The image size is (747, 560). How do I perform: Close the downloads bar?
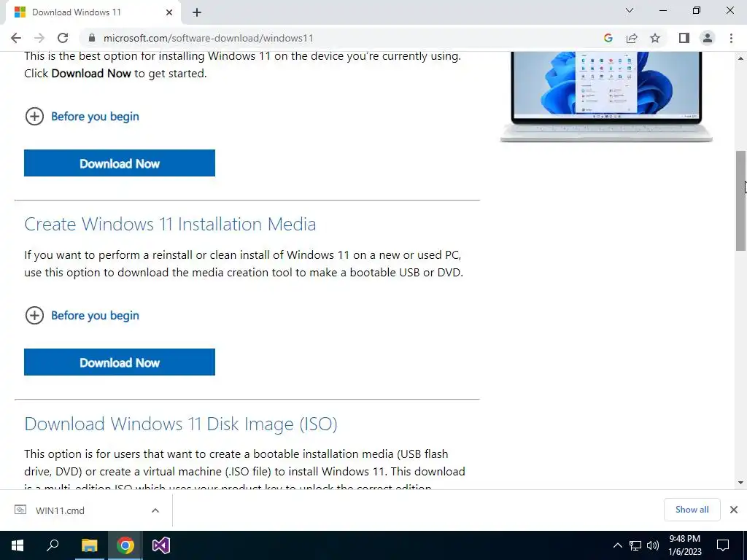point(734,510)
